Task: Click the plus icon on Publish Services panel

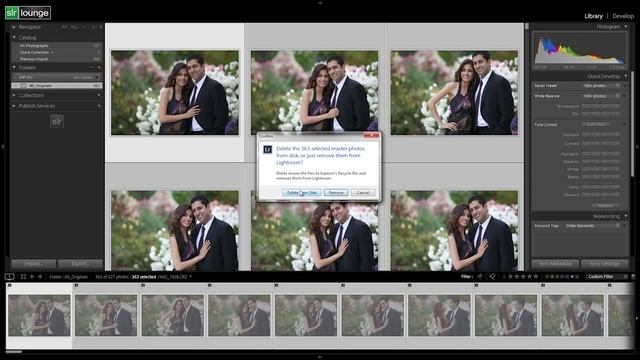Action: (x=99, y=106)
